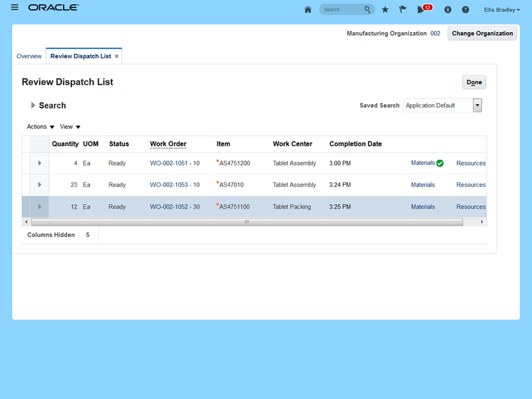The height and width of the screenshot is (399, 532).
Task: Click item AS47010
Action: pyautogui.click(x=231, y=185)
